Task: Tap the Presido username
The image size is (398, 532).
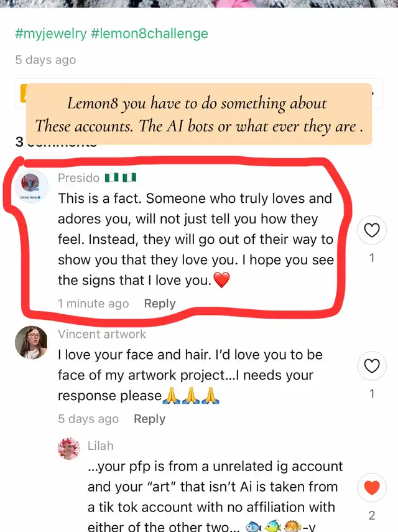Action: (78, 178)
